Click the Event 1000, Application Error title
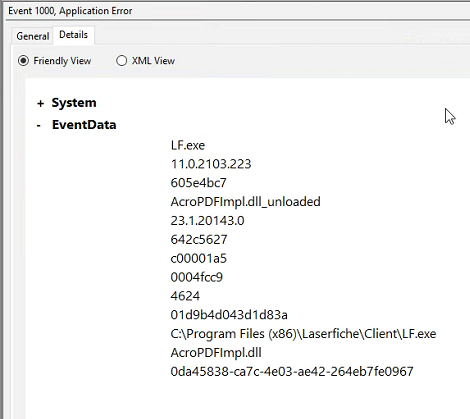 click(x=70, y=11)
